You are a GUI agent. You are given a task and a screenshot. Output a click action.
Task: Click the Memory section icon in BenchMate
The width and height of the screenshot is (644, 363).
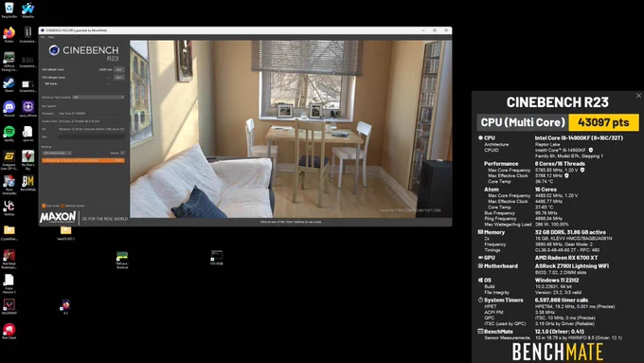point(480,232)
